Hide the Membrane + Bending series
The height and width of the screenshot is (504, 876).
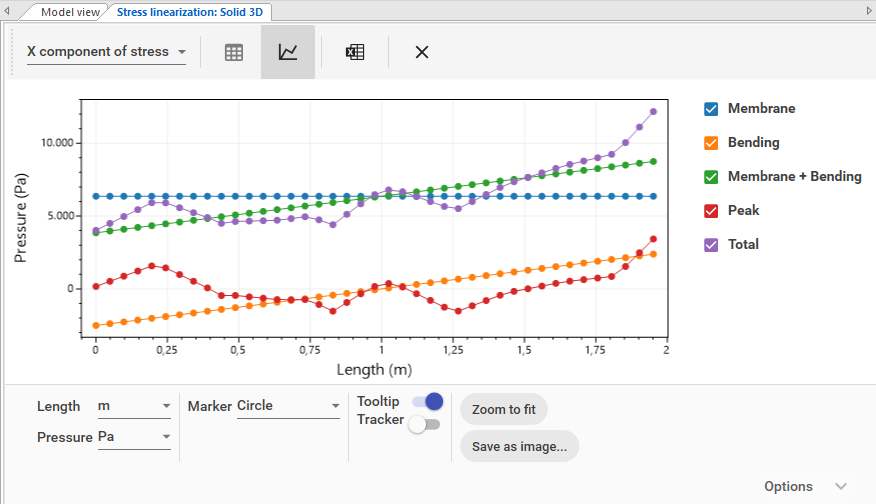tap(712, 177)
